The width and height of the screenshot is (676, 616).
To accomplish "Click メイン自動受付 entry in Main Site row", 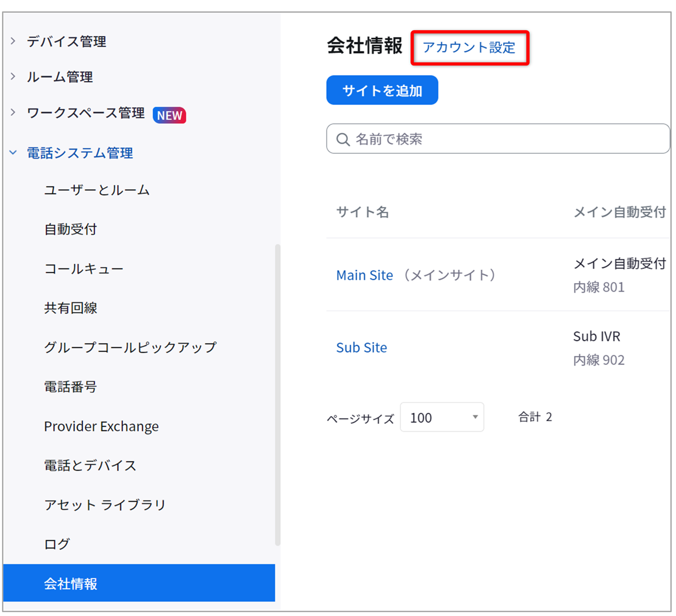I will tap(620, 263).
